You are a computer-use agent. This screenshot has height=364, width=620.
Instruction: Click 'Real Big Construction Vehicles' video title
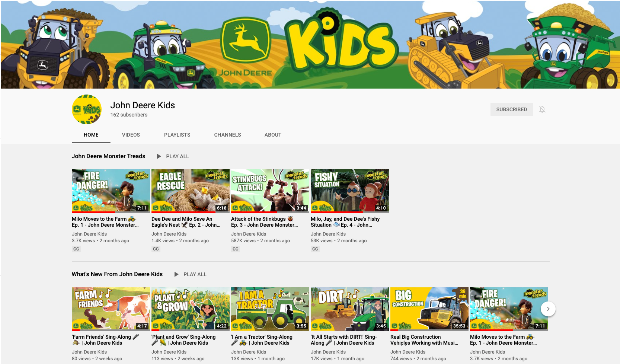click(424, 340)
